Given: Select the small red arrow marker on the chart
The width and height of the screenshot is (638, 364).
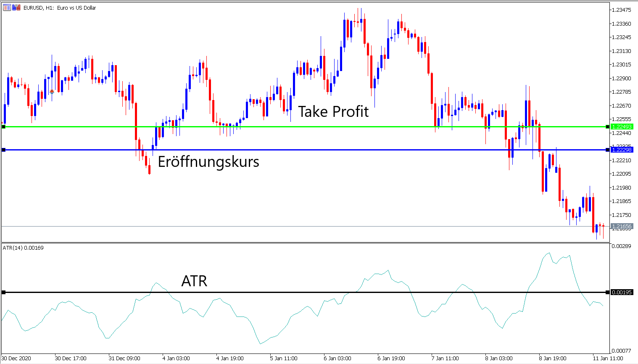Looking at the screenshot, I should pos(52,91).
